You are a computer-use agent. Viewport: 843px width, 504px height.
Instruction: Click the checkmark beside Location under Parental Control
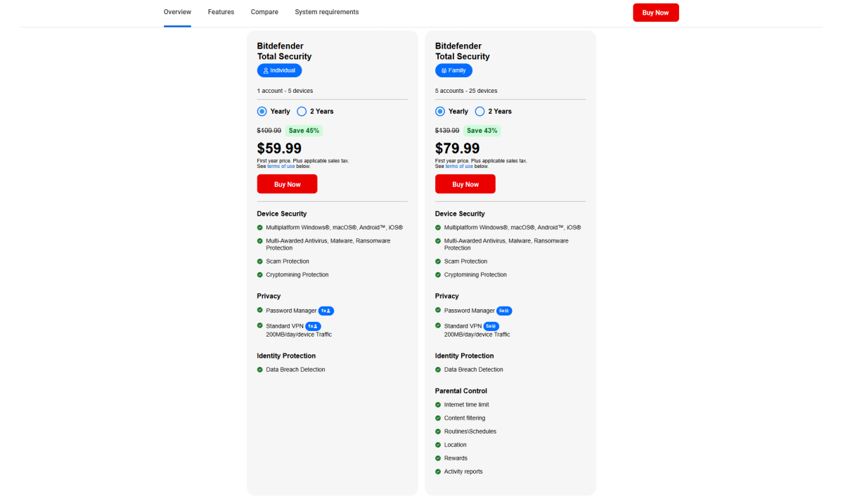point(438,444)
